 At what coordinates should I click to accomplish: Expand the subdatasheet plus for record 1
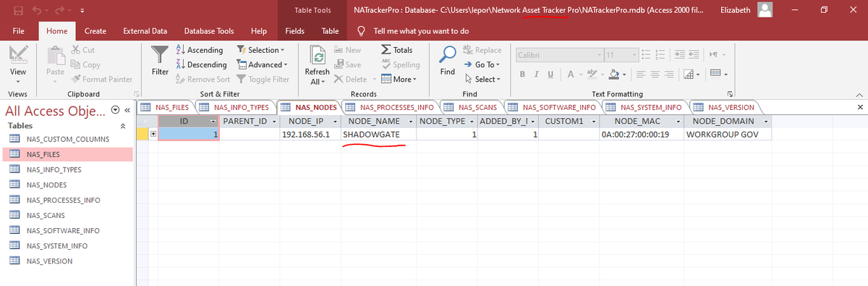click(x=153, y=135)
